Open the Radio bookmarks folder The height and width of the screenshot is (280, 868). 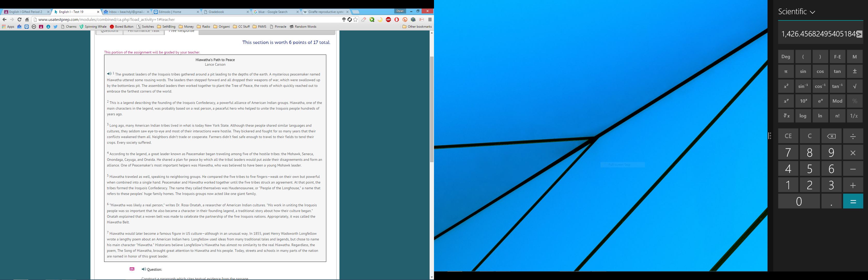point(204,27)
